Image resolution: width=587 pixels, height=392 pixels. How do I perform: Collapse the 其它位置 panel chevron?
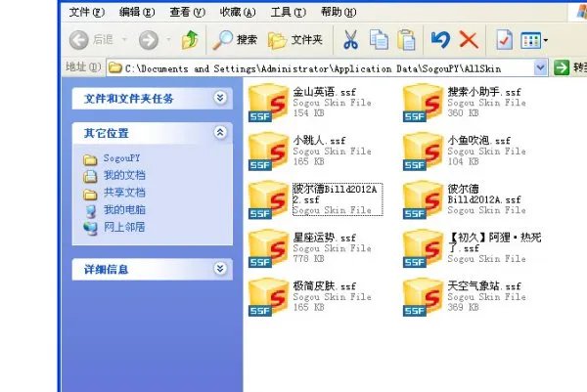(220, 132)
